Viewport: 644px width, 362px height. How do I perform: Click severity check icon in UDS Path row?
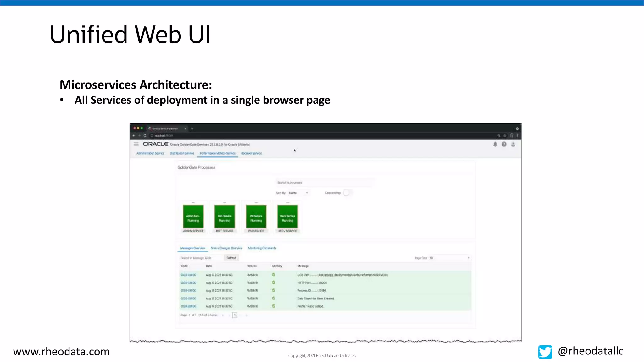[274, 275]
